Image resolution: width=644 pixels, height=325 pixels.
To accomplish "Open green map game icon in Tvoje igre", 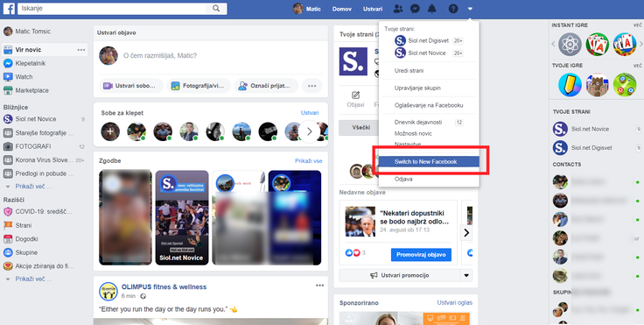I will point(625,85).
